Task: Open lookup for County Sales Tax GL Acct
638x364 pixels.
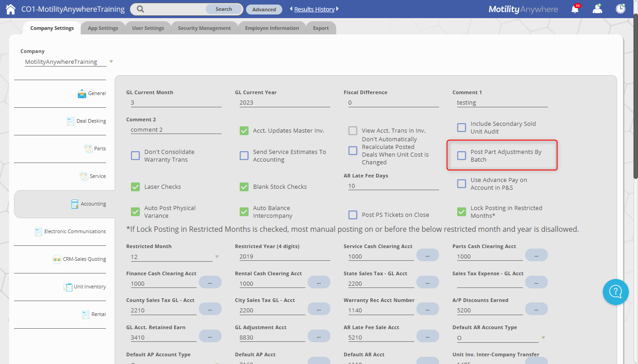Action: [x=210, y=309]
